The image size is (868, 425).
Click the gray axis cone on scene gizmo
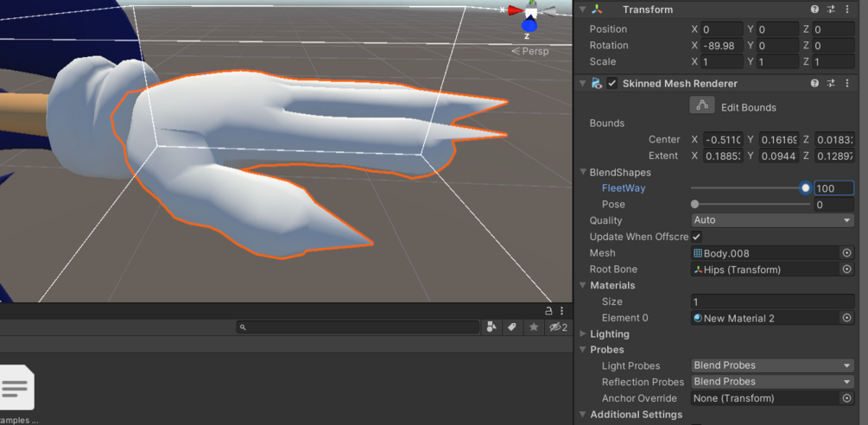pyautogui.click(x=548, y=10)
